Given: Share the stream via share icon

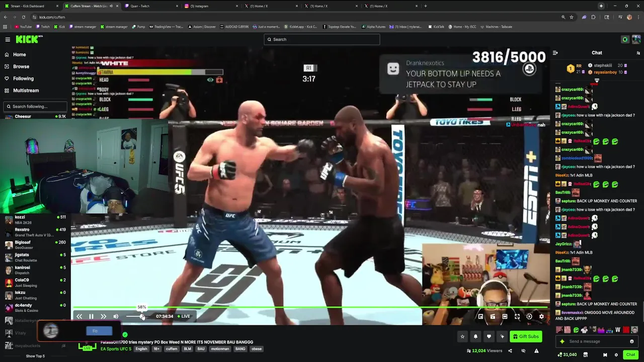Looking at the screenshot, I should click(510, 351).
